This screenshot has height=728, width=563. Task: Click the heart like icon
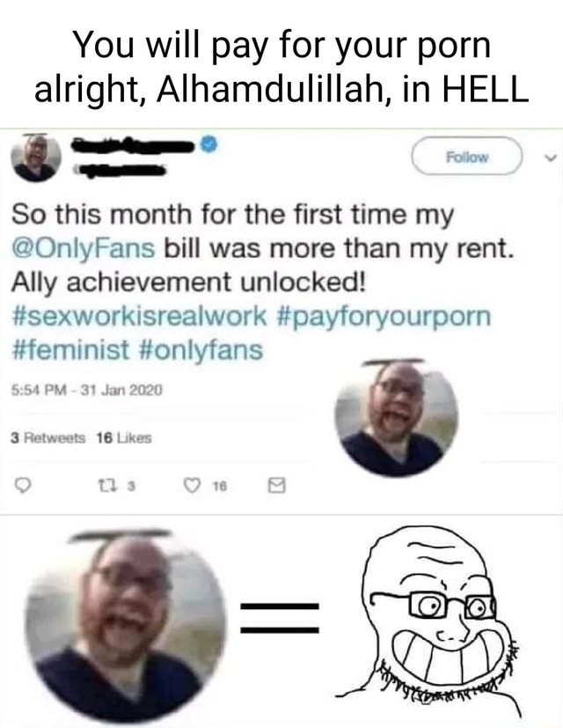191,486
